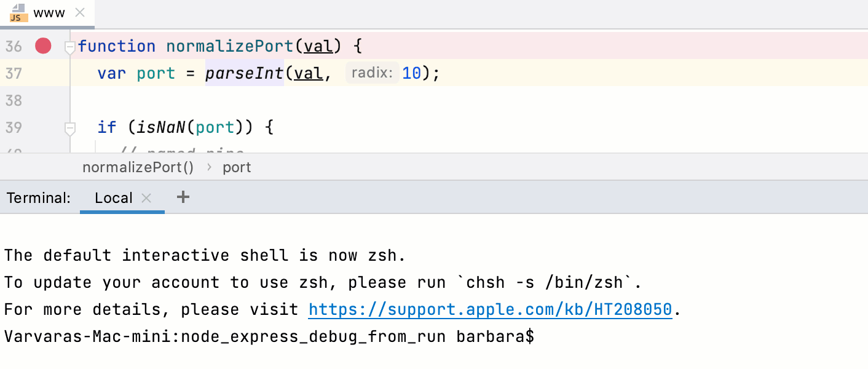Click the port breadcrumb item
The image size is (868, 369).
(x=237, y=167)
